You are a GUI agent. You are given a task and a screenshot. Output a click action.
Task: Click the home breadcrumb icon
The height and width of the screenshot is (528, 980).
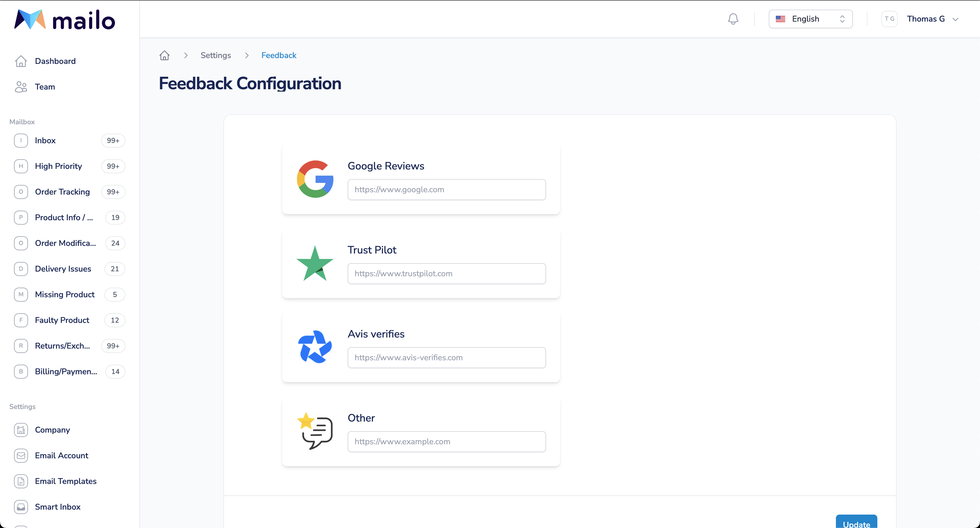point(164,55)
